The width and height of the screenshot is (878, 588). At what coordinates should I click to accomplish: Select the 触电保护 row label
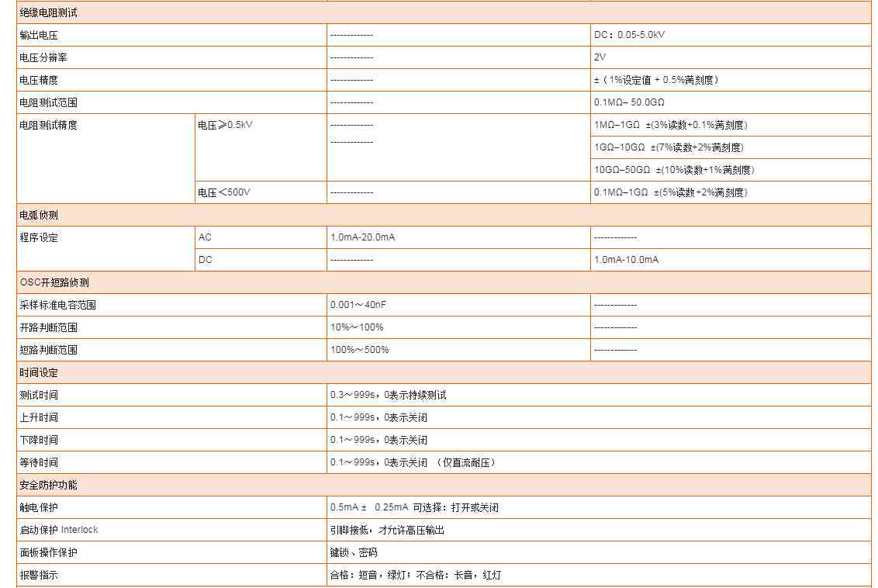pyautogui.click(x=39, y=507)
